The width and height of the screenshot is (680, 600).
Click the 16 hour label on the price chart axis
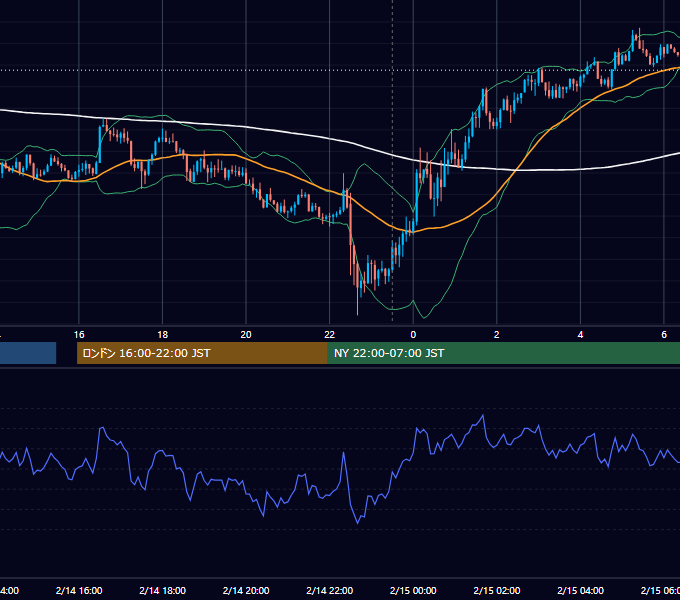click(x=79, y=335)
